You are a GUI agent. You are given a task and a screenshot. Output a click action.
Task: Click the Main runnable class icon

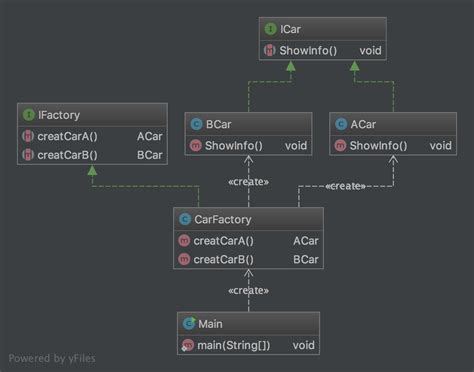189,323
